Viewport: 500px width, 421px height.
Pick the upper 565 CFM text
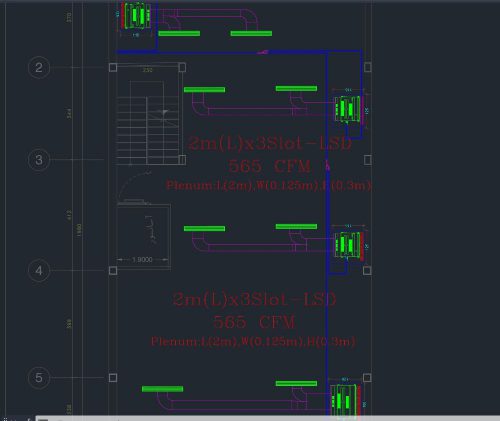(x=269, y=166)
